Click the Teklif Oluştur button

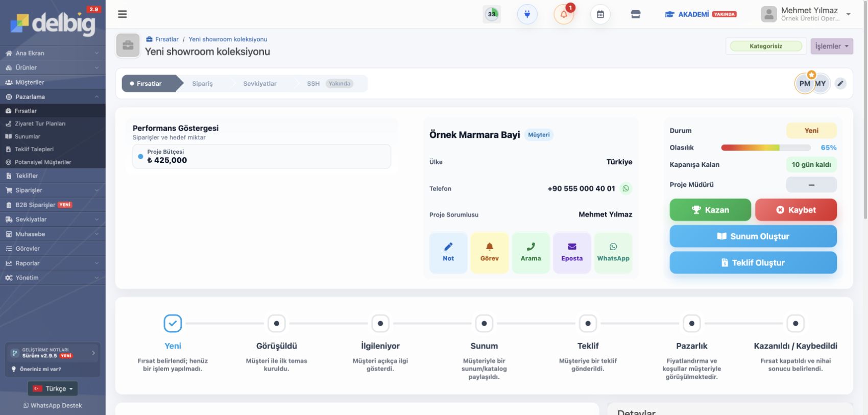point(753,262)
